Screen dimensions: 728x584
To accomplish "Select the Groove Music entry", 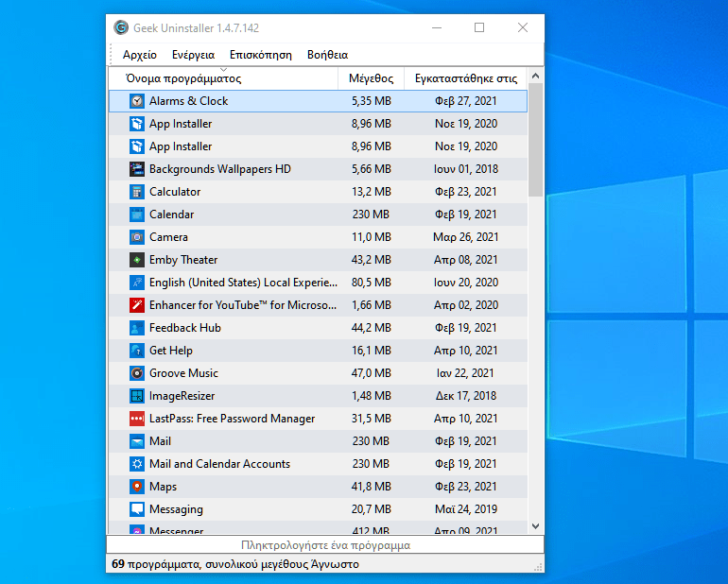I will (x=318, y=373).
